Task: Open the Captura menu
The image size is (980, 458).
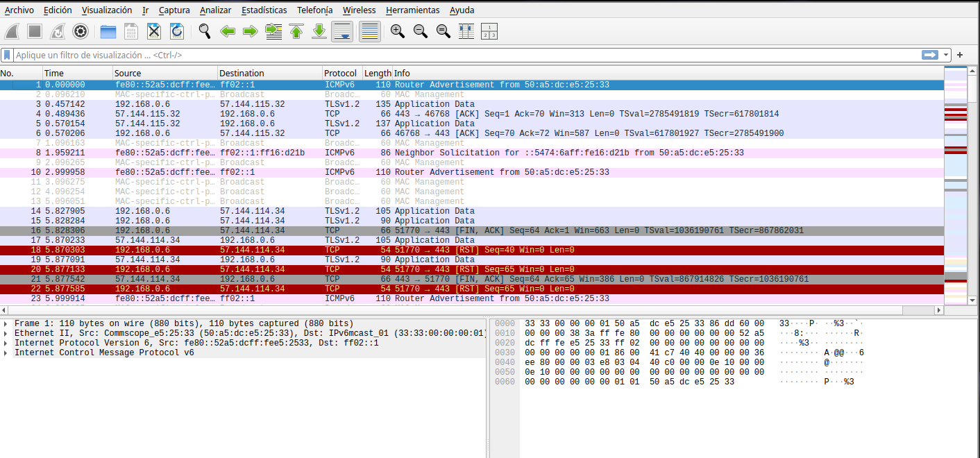Action: pyautogui.click(x=174, y=10)
